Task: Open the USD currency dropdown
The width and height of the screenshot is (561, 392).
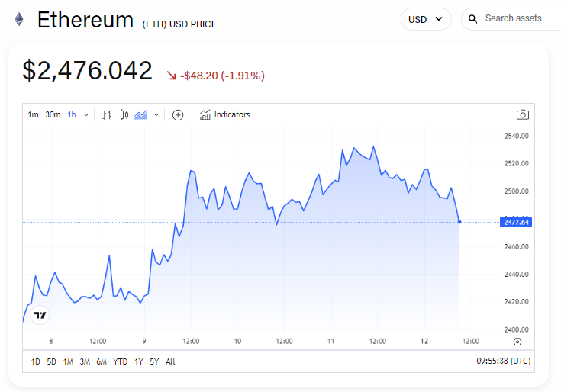Action: click(426, 19)
